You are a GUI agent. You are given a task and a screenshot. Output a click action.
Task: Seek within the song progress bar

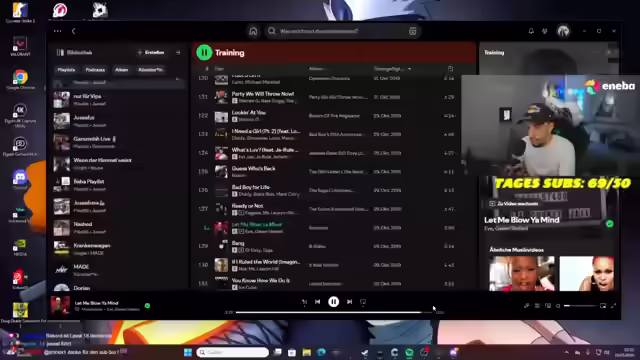(x=334, y=313)
